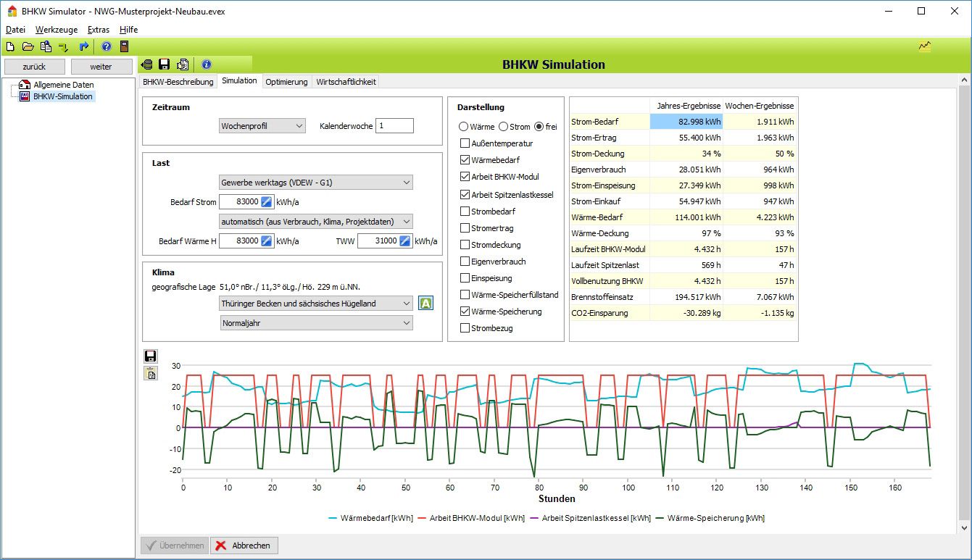Open the Wochenprofil period dropdown
Viewport: 972px width, 560px height.
pos(262,126)
